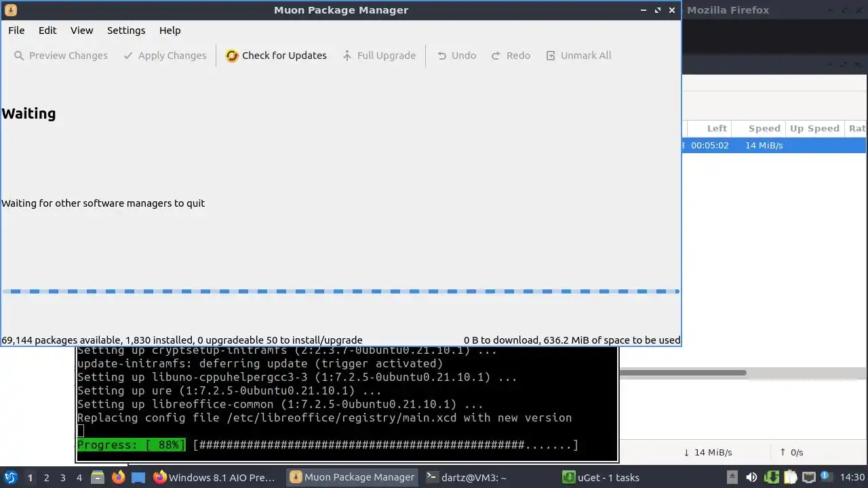Screen dimensions: 868x488
Task: Switch to Windows 8.1 AIO Firefox task
Action: pos(215,477)
